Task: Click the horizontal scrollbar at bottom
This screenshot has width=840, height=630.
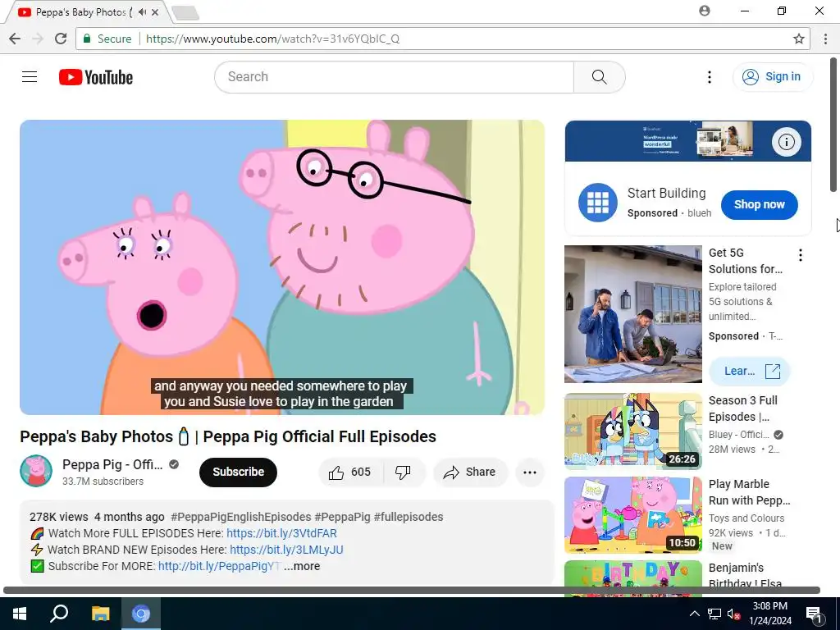Action: (x=412, y=591)
